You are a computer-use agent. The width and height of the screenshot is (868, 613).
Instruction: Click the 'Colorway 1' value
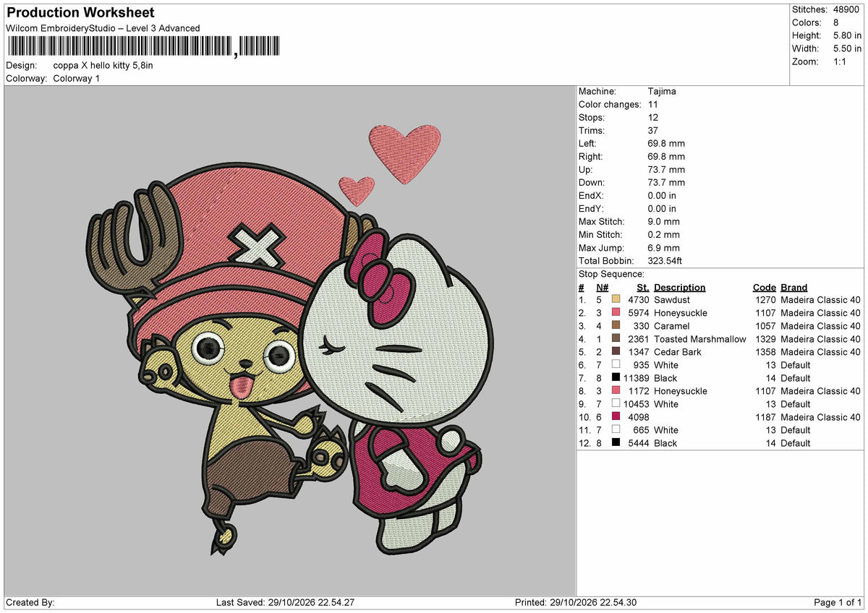(x=77, y=78)
